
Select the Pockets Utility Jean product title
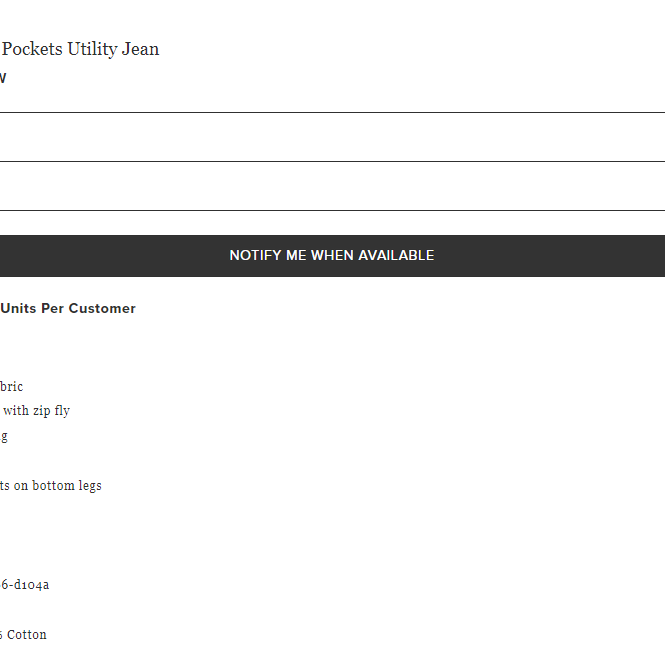pyautogui.click(x=80, y=49)
